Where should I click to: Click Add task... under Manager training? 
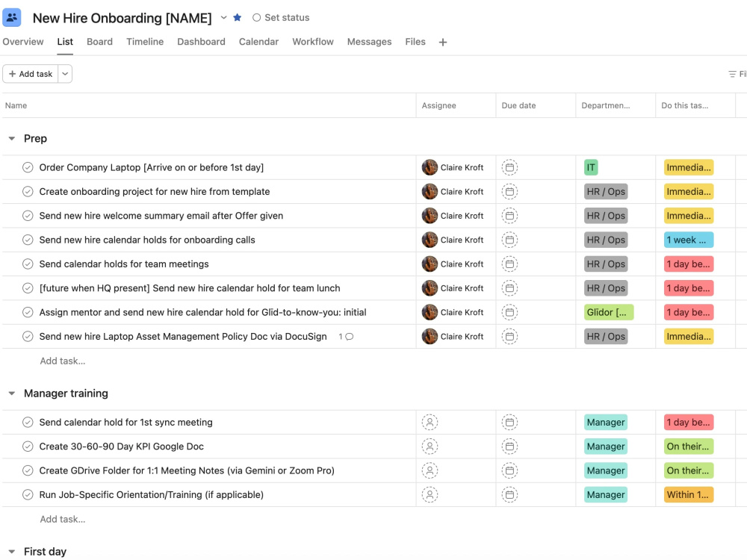(x=63, y=519)
